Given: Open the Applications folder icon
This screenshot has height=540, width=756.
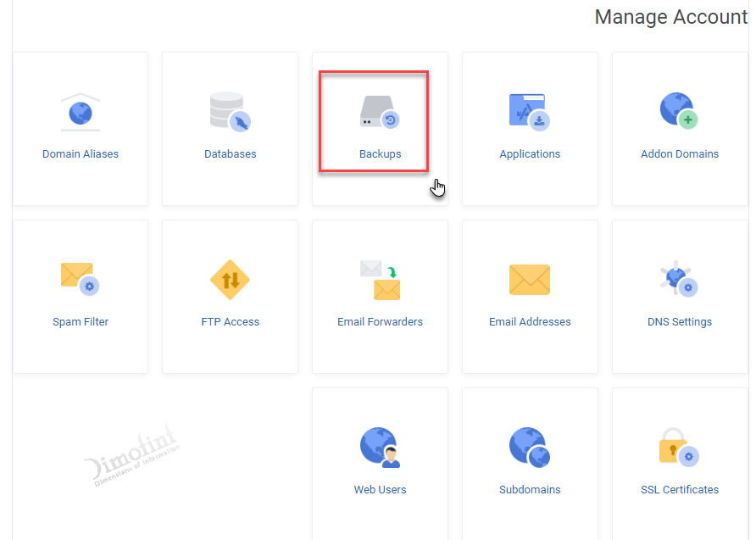Looking at the screenshot, I should pyautogui.click(x=530, y=112).
